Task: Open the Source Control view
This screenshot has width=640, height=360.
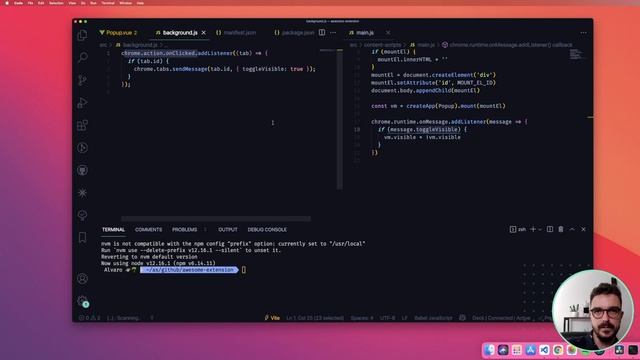Action: pyautogui.click(x=82, y=80)
